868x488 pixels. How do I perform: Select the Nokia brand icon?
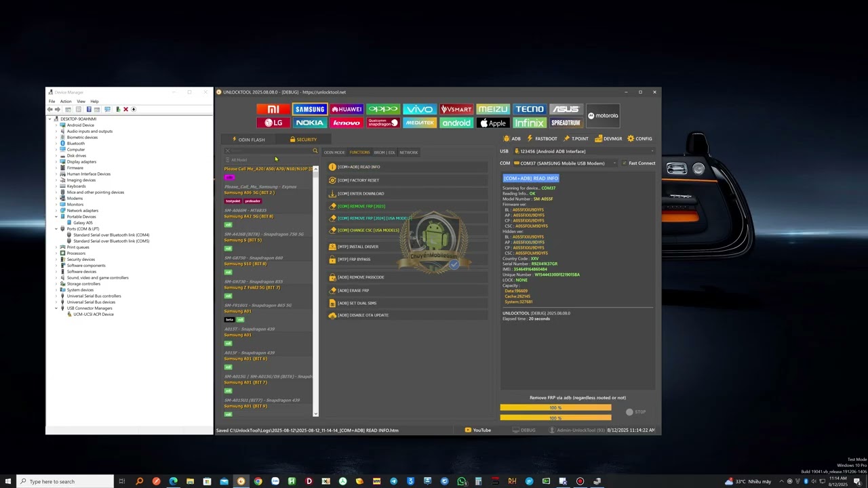[310, 123]
